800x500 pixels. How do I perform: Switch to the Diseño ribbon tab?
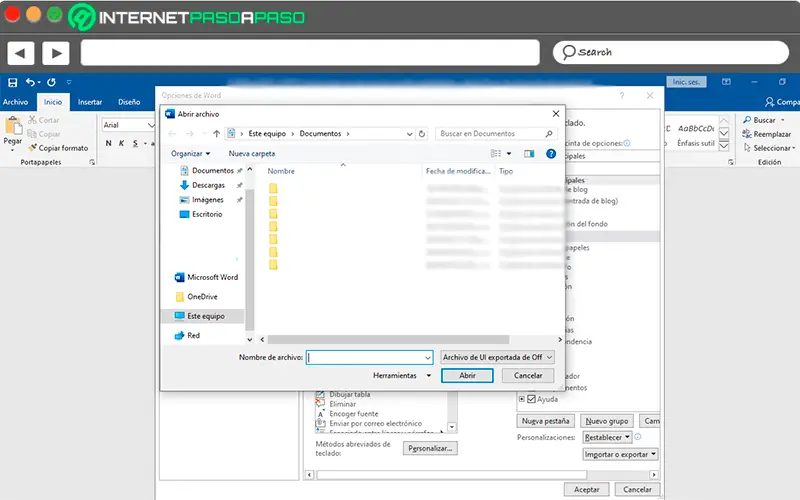tap(129, 102)
